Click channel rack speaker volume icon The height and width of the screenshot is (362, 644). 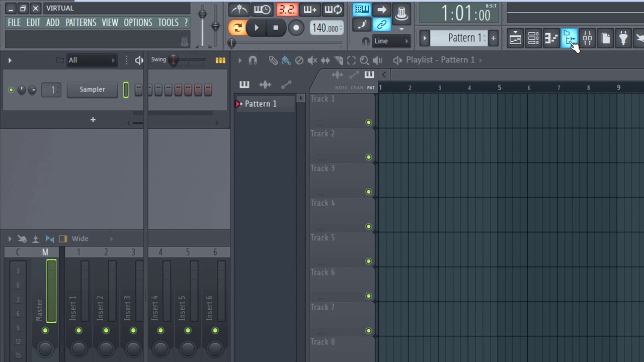pos(139,60)
